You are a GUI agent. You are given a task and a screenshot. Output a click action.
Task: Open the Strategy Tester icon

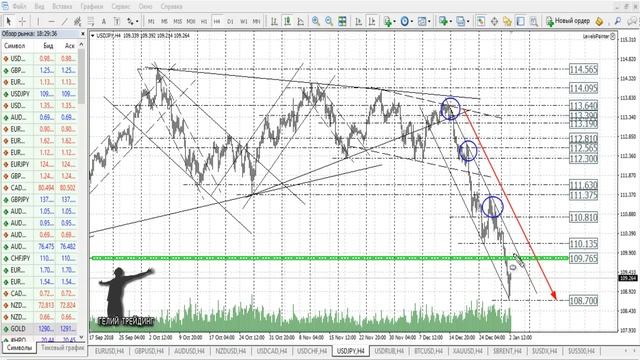click(533, 21)
